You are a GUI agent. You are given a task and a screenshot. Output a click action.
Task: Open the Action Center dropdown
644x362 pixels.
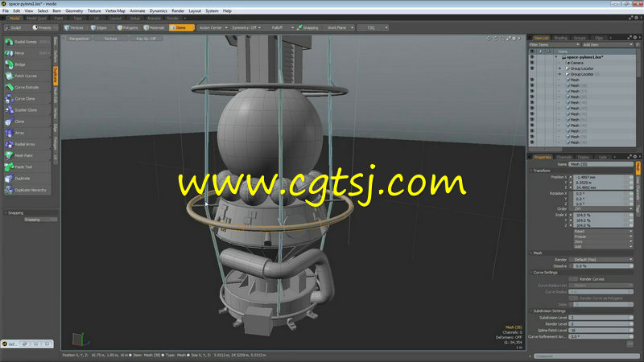click(x=213, y=28)
